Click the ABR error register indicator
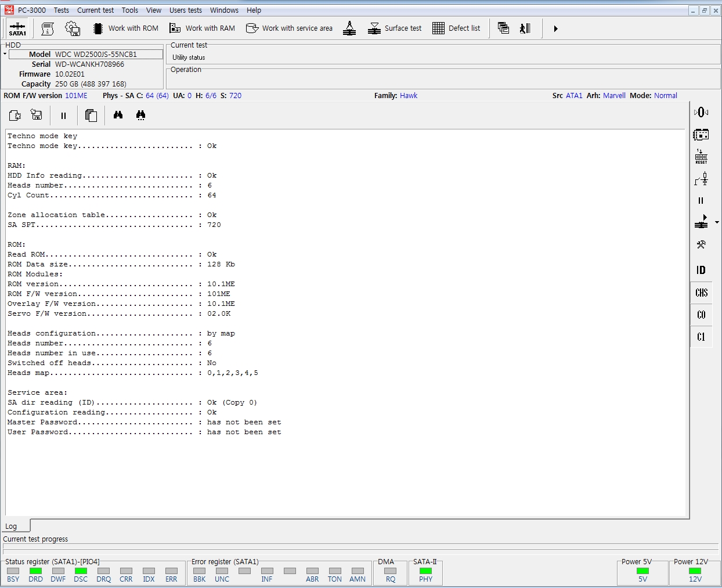The height and width of the screenshot is (588, 722). [x=312, y=575]
